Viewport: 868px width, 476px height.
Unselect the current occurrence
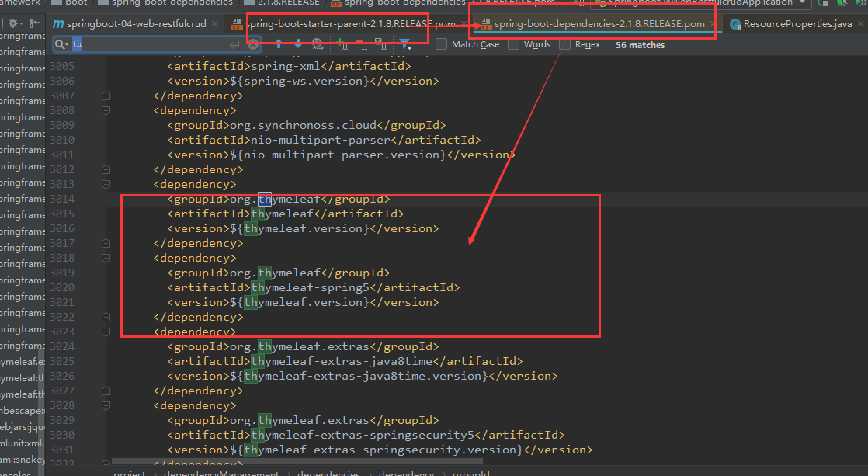tap(362, 44)
